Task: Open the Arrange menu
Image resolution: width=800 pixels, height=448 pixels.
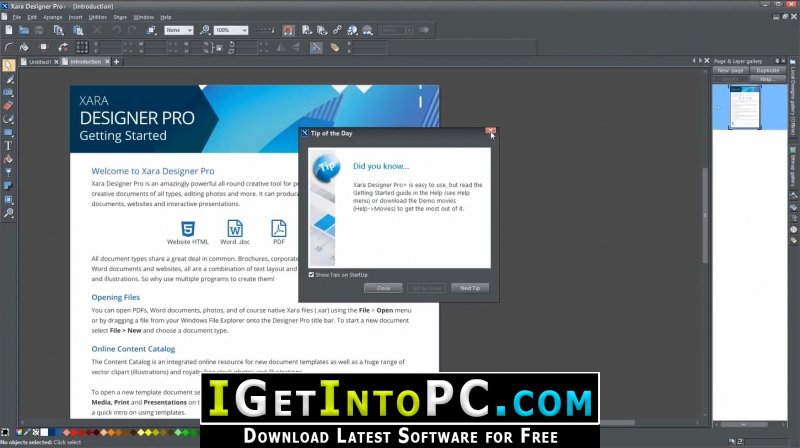Action: click(53, 17)
